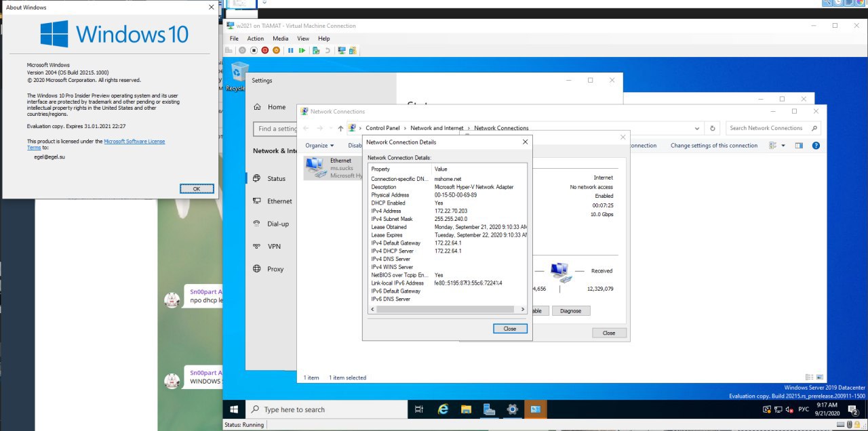Close the Network Connection Details dialog via Close button
This screenshot has height=431, width=868.
(x=510, y=329)
